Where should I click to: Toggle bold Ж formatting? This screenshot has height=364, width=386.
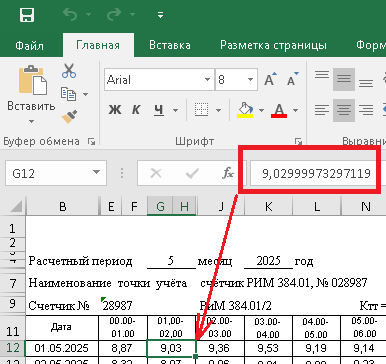tap(115, 110)
